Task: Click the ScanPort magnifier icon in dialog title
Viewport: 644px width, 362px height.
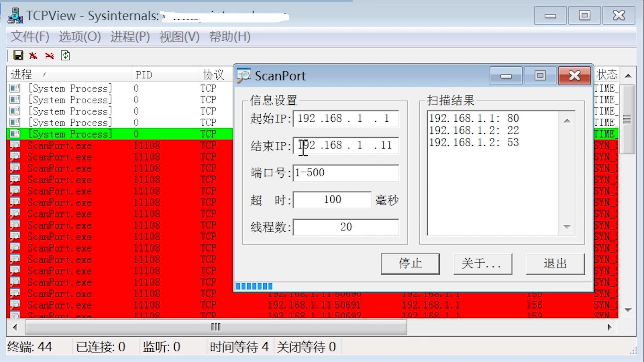Action: pos(244,76)
